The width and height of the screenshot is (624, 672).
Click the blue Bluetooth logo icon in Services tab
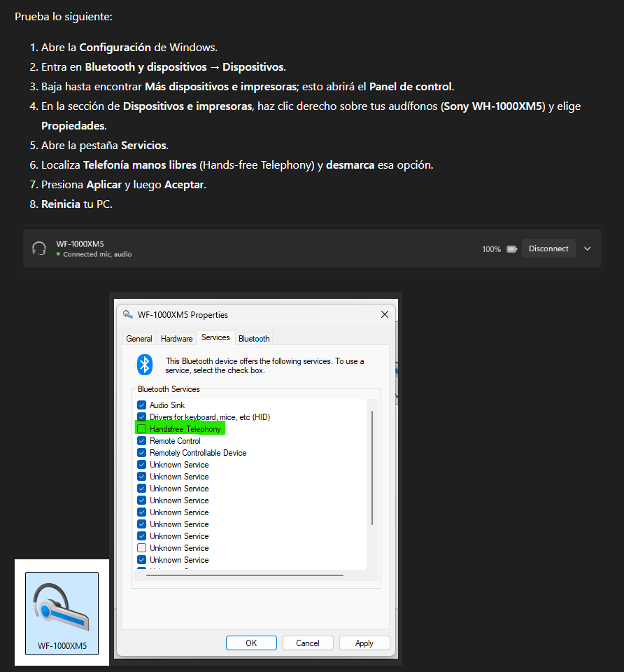click(145, 365)
